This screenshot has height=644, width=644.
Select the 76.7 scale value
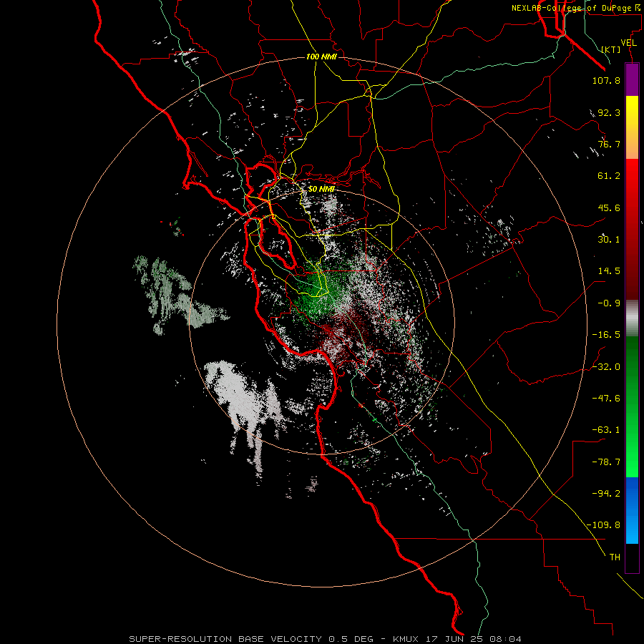tap(609, 144)
